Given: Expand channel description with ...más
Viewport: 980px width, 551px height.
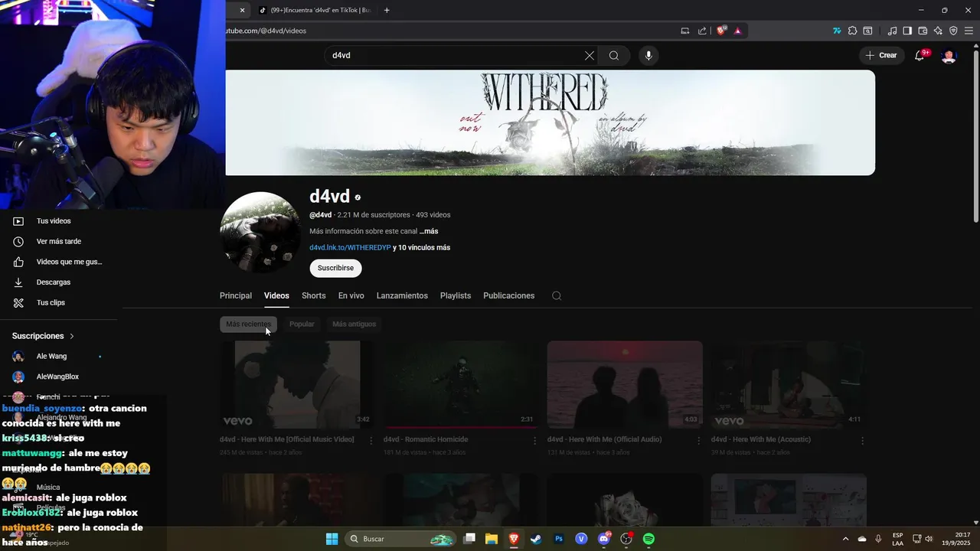Looking at the screenshot, I should click(429, 231).
